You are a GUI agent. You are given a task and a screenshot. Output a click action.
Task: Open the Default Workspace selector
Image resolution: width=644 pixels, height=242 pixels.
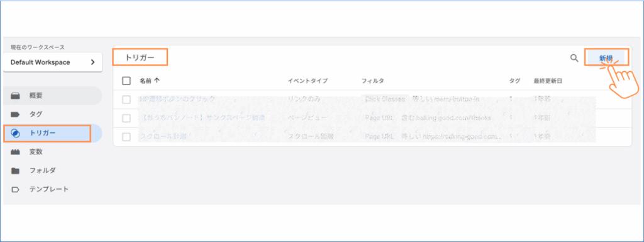click(x=53, y=62)
